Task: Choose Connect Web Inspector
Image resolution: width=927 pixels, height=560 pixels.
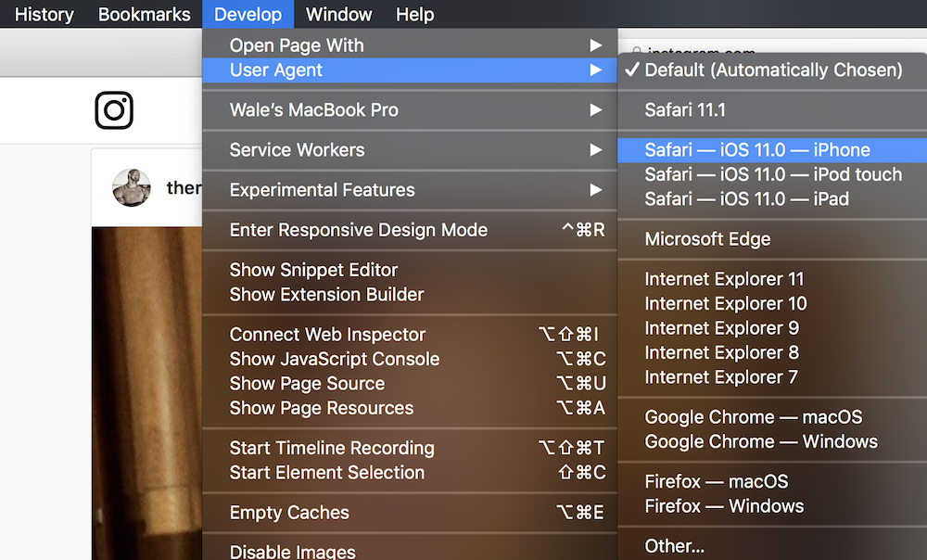Action: (x=410, y=335)
